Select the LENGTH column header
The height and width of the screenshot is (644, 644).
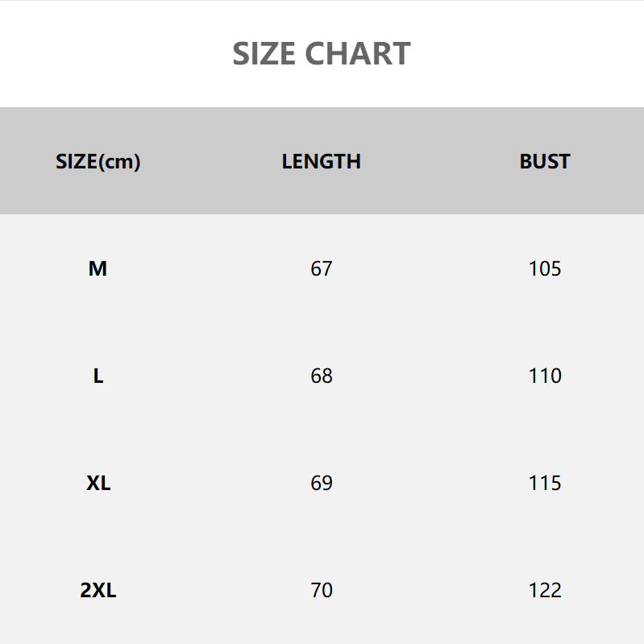(321, 162)
